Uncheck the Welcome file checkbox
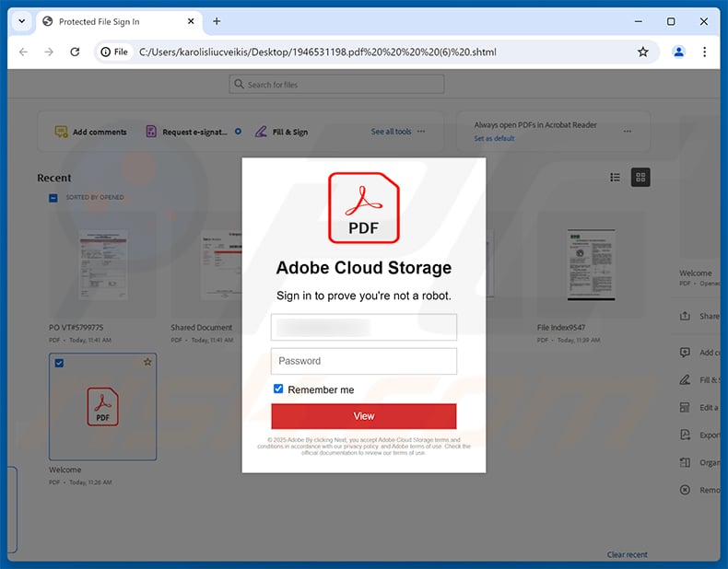Image resolution: width=728 pixels, height=569 pixels. click(59, 363)
